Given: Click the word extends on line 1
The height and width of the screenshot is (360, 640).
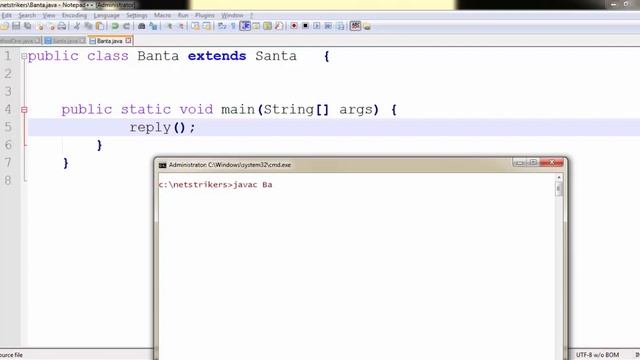Looking at the screenshot, I should click(217, 56).
